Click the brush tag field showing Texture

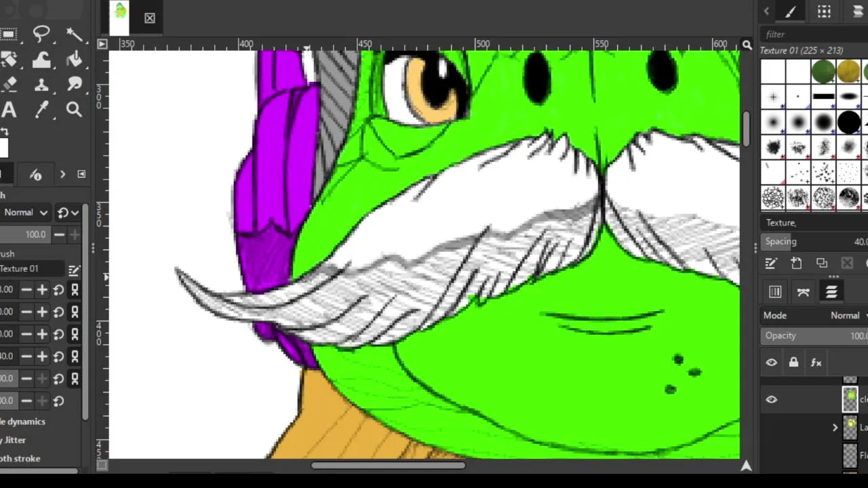point(814,223)
